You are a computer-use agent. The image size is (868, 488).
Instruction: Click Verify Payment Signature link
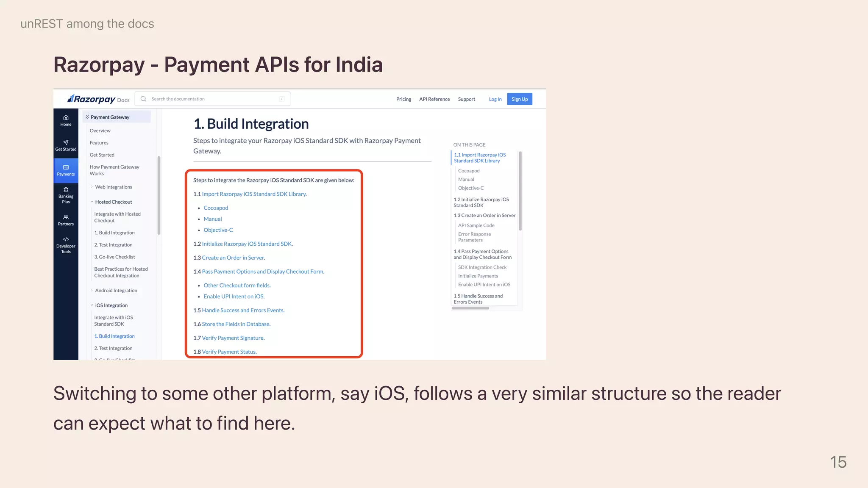[x=233, y=338]
